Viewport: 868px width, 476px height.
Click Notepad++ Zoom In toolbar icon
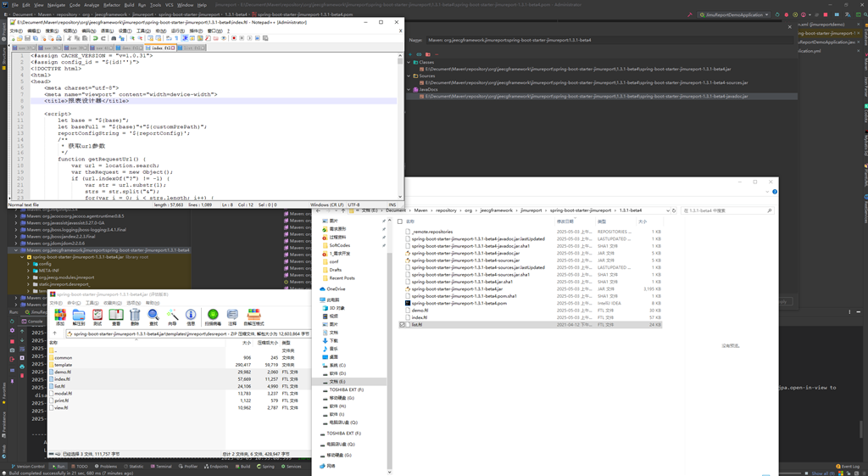[x=132, y=38]
